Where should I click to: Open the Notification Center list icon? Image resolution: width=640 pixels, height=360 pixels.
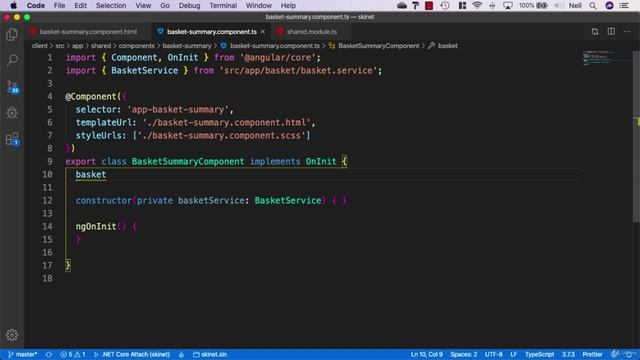pos(624,5)
